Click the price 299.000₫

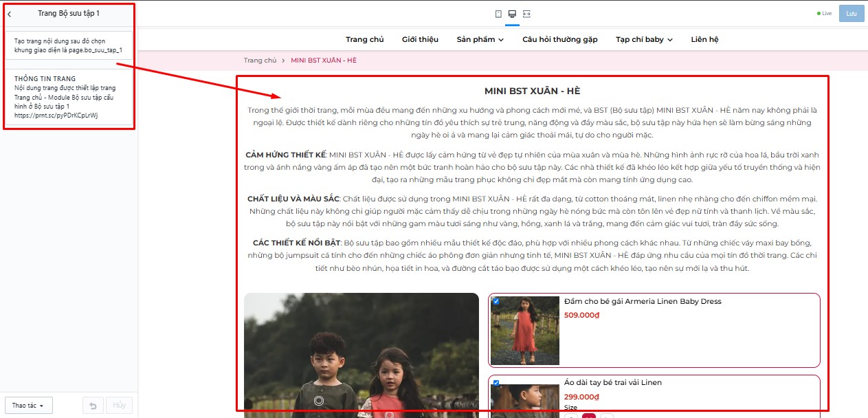(581, 397)
